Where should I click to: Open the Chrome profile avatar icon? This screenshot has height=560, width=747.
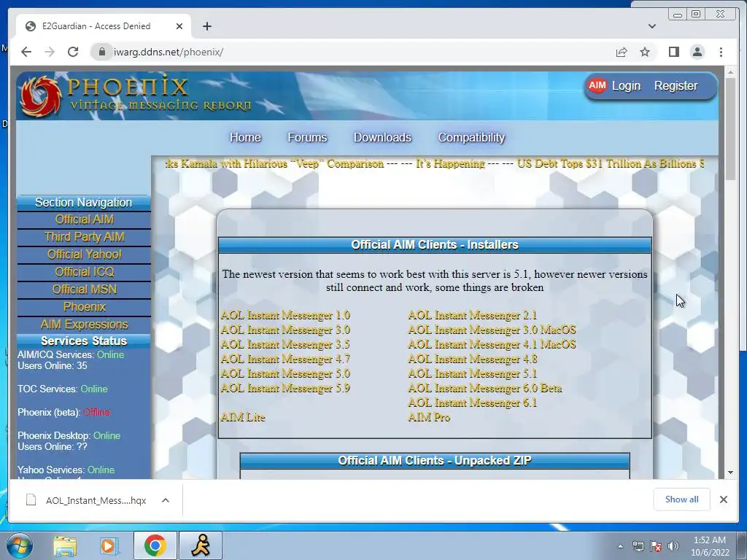click(x=697, y=52)
